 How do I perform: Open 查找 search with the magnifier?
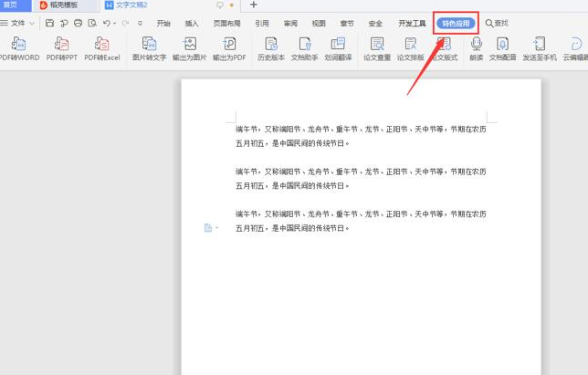497,23
